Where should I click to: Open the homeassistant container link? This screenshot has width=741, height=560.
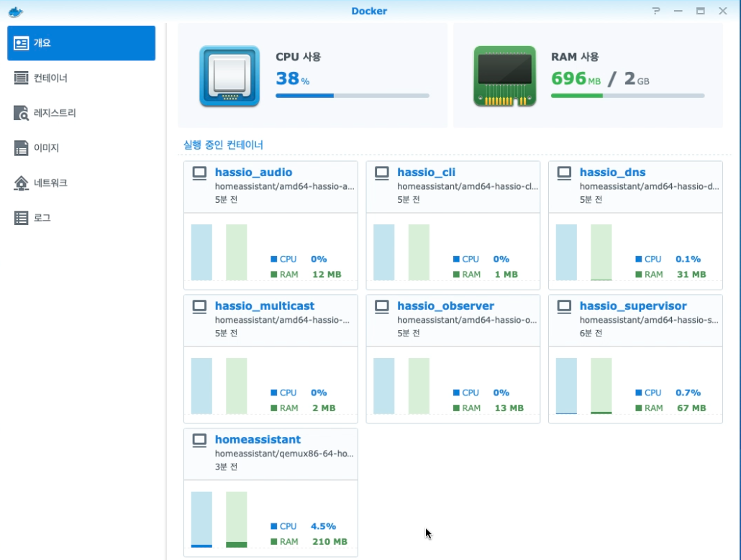(258, 440)
